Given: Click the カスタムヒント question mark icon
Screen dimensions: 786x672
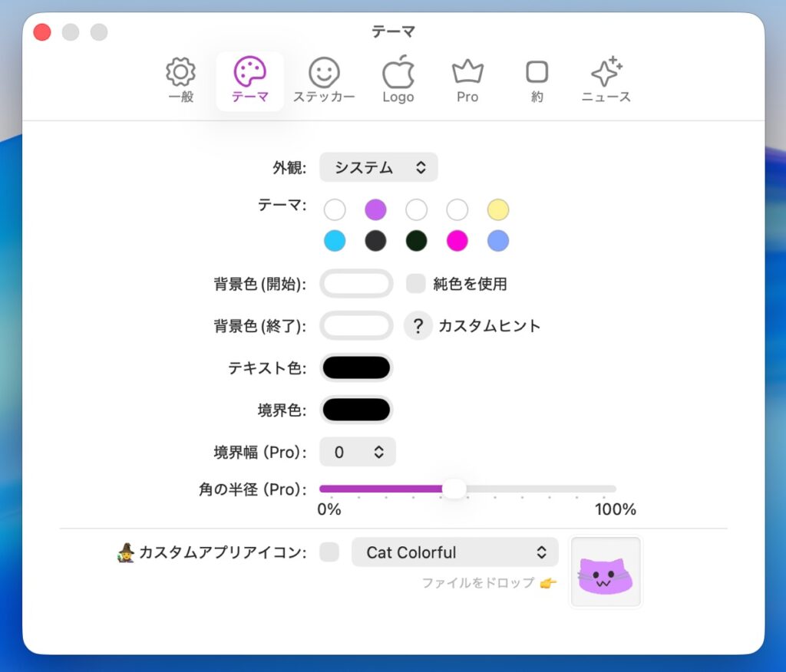Looking at the screenshot, I should [418, 326].
